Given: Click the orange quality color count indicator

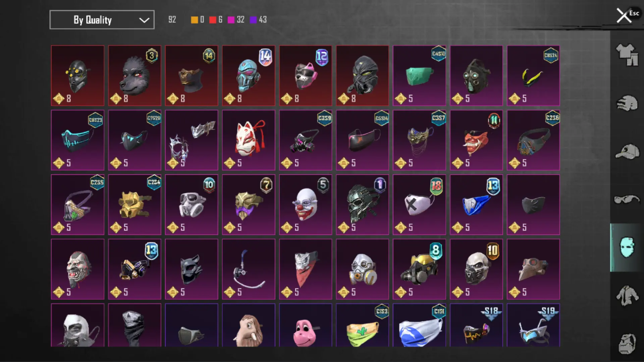Looking at the screenshot, I should (x=198, y=20).
